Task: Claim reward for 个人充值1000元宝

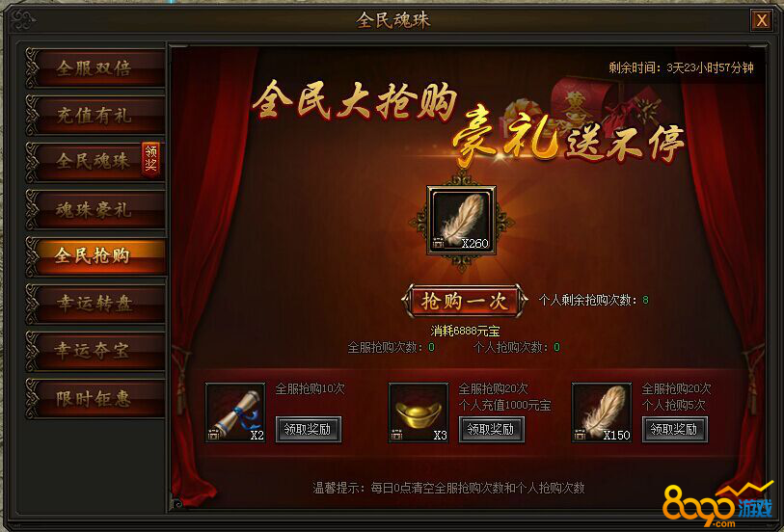Action: 491,429
